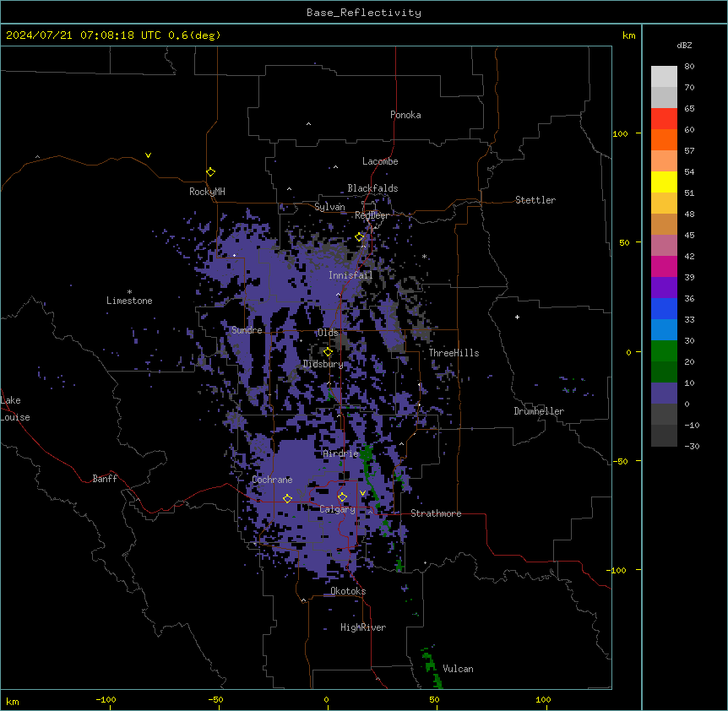The image size is (728, 711).
Task: Click the Airdrie city label
Action: tap(340, 453)
